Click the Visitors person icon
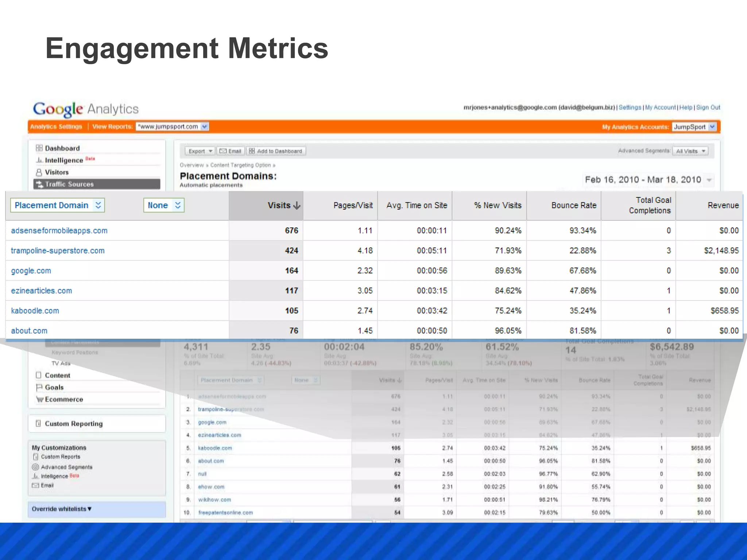747x560 pixels. coord(39,172)
